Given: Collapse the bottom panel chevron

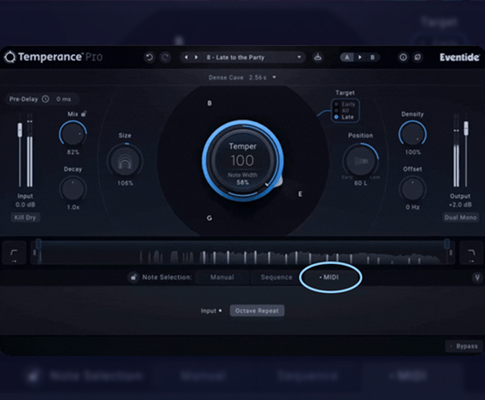Looking at the screenshot, I should (477, 277).
